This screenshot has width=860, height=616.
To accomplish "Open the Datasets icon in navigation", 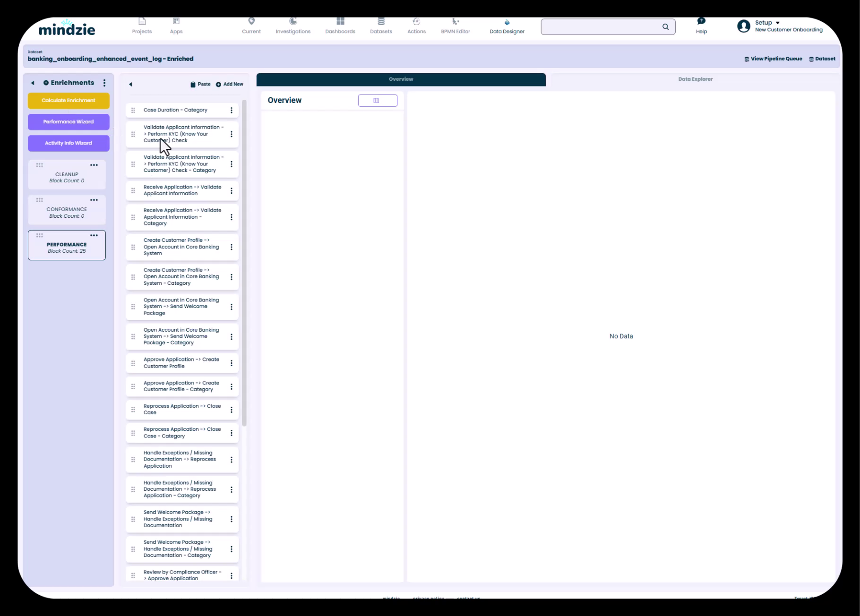I will click(x=381, y=22).
